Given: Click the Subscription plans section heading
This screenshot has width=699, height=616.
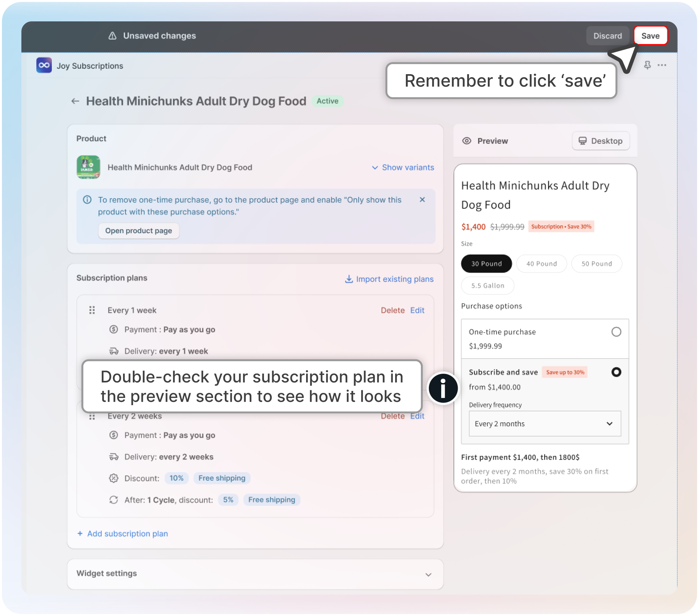Looking at the screenshot, I should tap(112, 278).
